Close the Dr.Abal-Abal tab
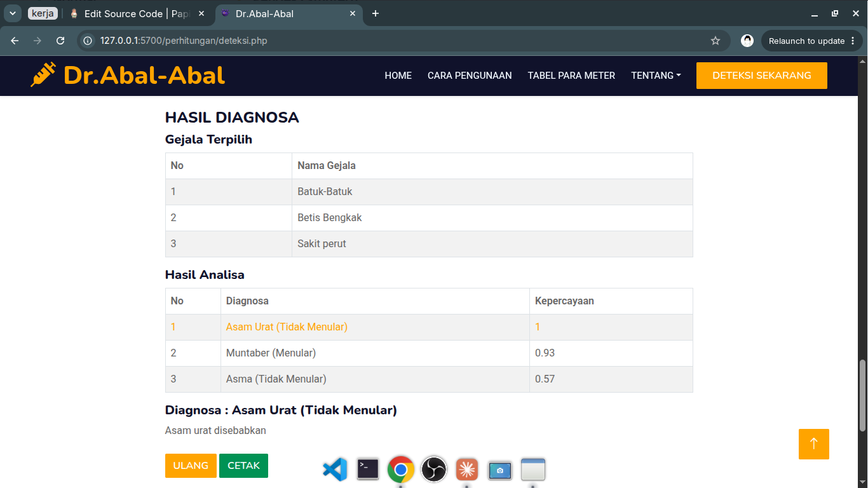Viewport: 868px width, 488px height. pos(353,13)
